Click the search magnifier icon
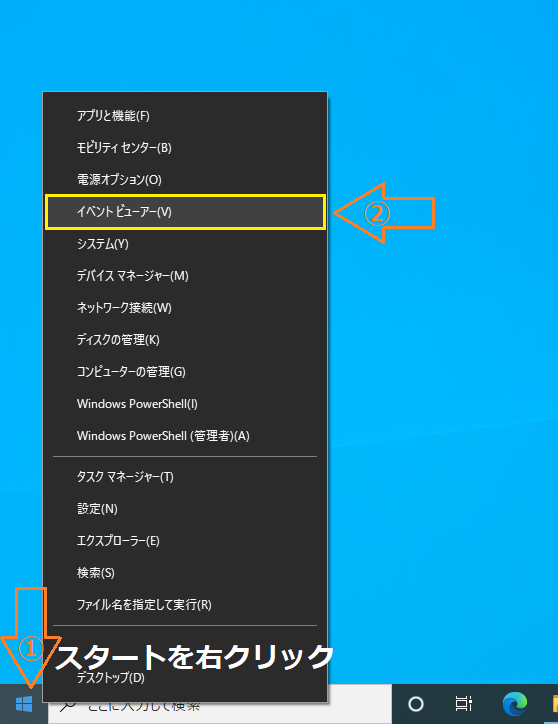This screenshot has height=724, width=558. [x=68, y=706]
